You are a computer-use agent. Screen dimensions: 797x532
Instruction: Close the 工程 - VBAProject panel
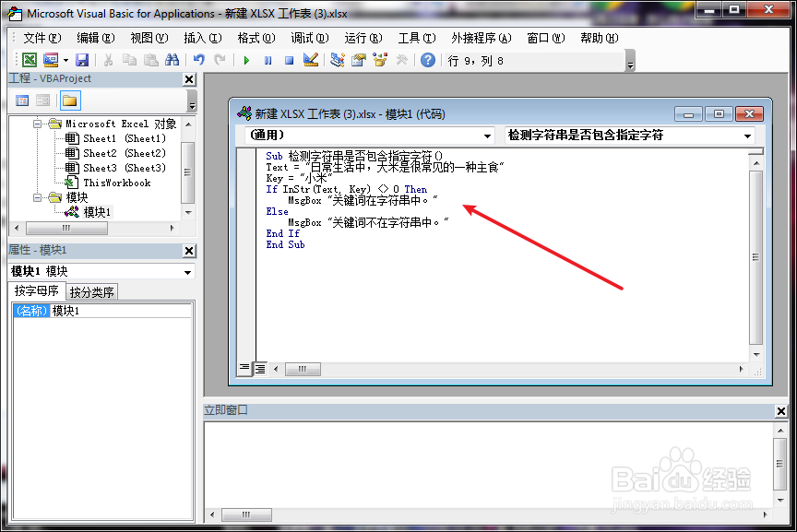tap(189, 79)
